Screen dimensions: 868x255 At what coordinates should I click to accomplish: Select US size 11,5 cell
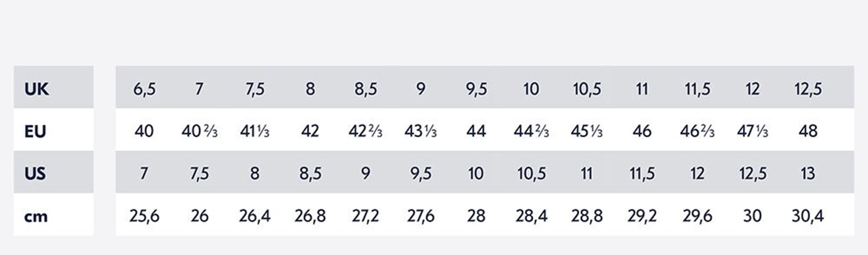pyautogui.click(x=642, y=174)
